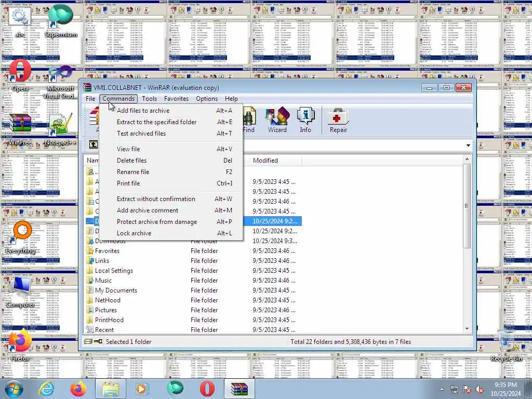
Task: Choose Test archived files
Action: coord(171,134)
